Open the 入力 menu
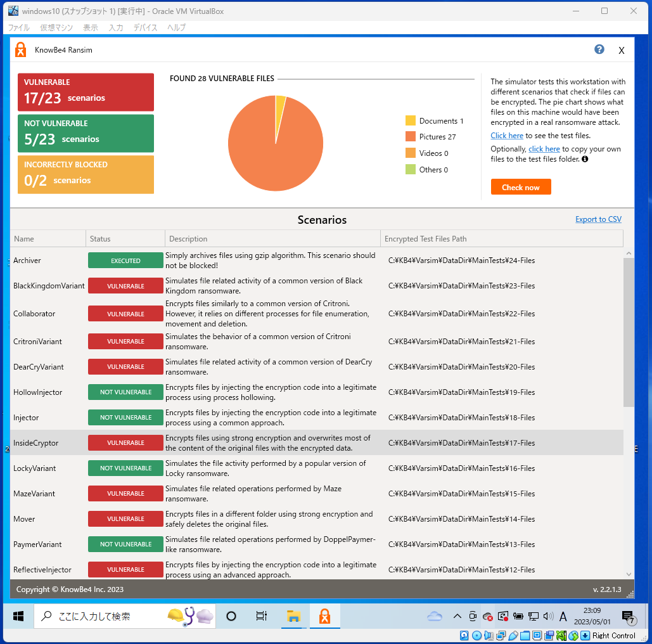Viewport: 652px width, 644px height. tap(115, 27)
